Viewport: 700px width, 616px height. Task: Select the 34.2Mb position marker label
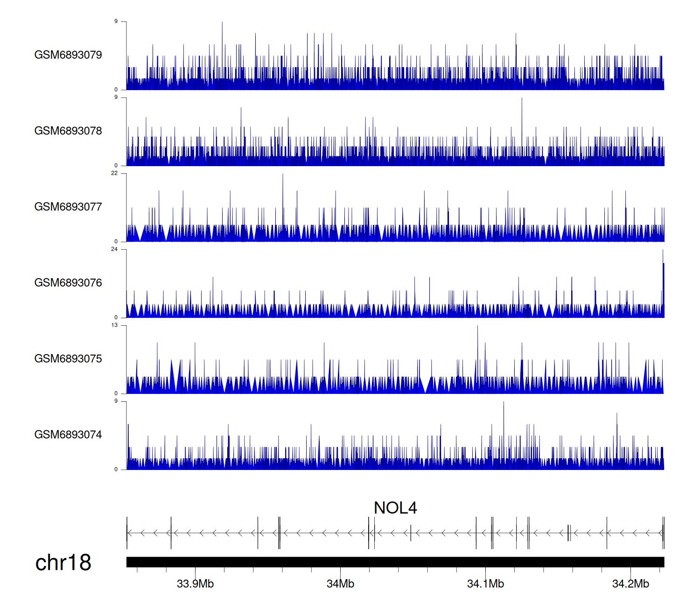630,584
